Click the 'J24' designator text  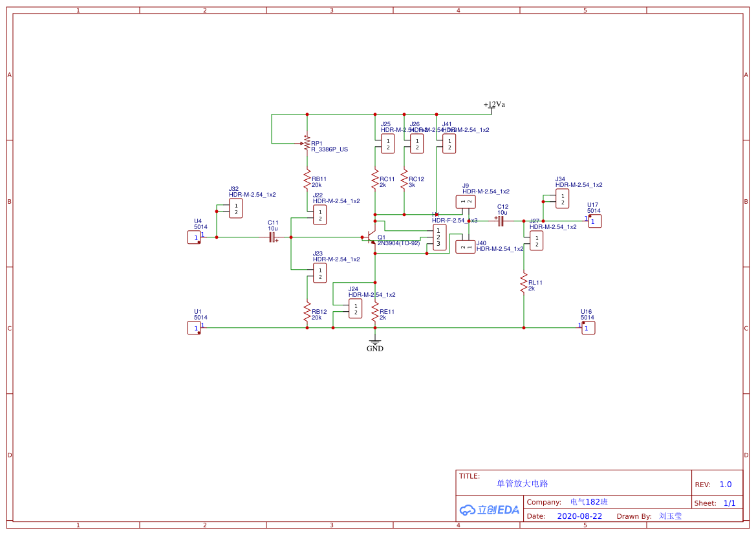[x=353, y=289]
